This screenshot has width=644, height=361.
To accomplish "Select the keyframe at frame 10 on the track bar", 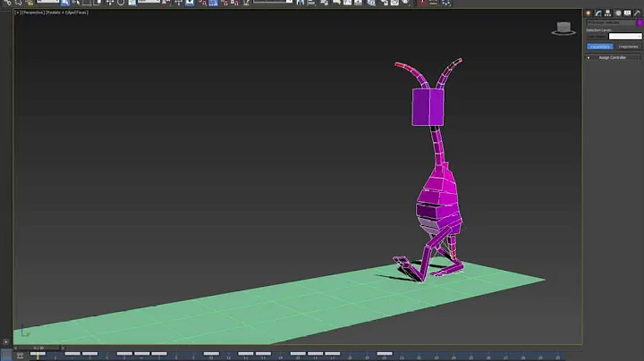I will click(x=211, y=354).
